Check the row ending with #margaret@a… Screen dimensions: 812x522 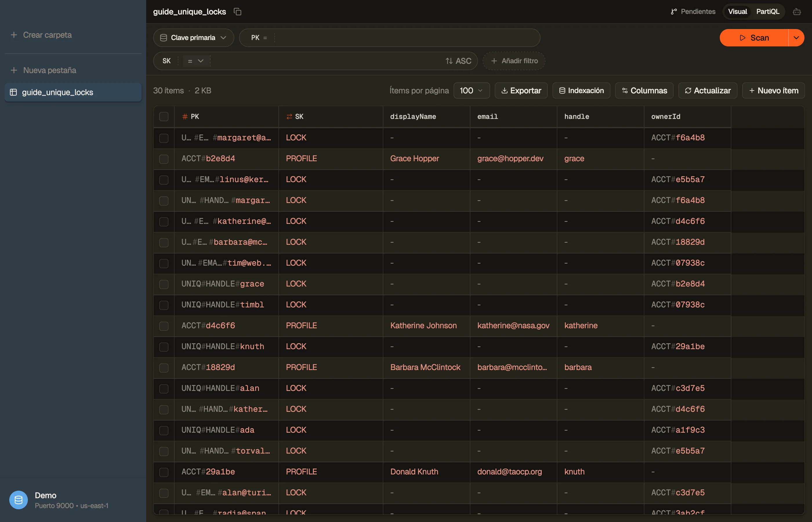tap(164, 138)
